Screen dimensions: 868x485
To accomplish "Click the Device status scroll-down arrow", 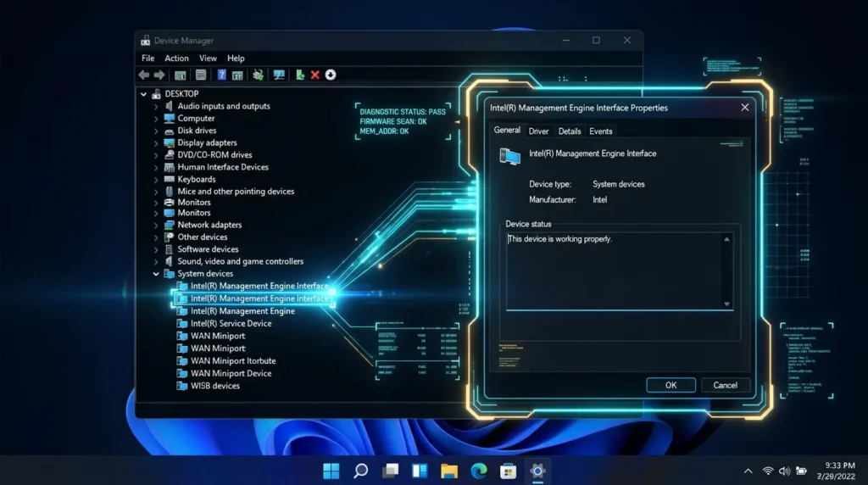I will click(x=726, y=304).
